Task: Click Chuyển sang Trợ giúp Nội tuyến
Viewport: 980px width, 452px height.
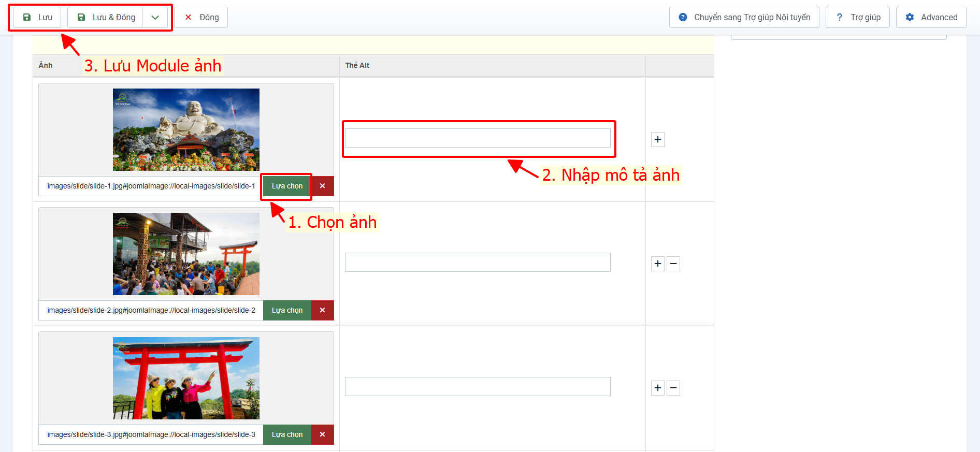Action: click(744, 17)
